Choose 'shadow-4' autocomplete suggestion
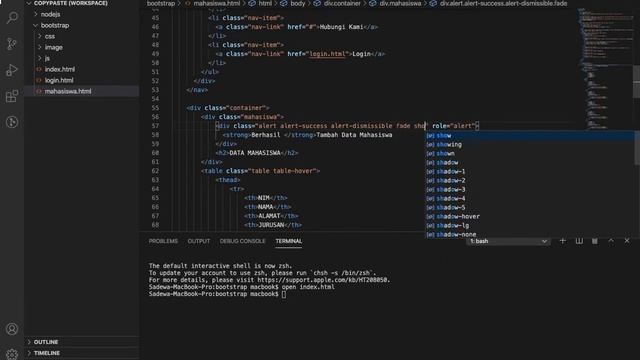The height and width of the screenshot is (360, 640). click(x=530, y=198)
